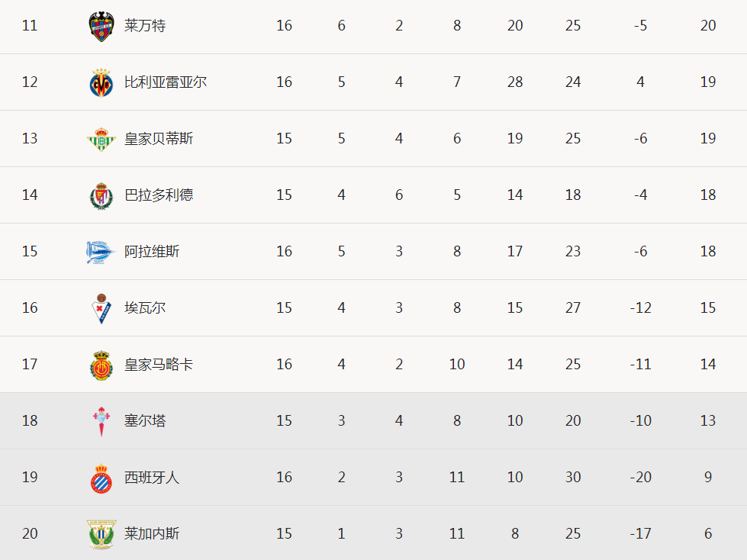Click the Levante club crest icon

pyautogui.click(x=101, y=26)
